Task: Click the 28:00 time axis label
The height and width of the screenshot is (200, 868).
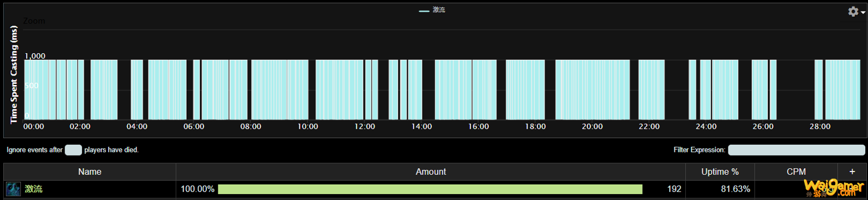Action: pyautogui.click(x=820, y=127)
